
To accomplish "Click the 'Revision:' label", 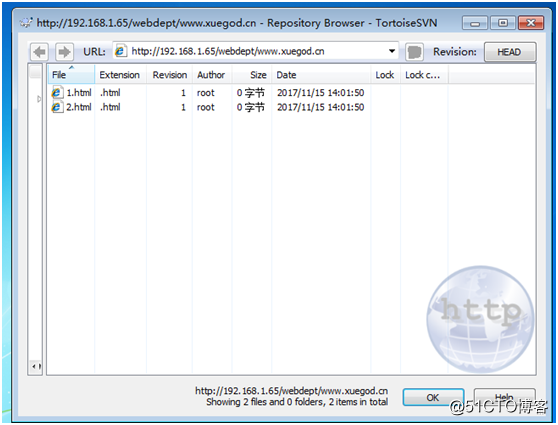I will [455, 52].
